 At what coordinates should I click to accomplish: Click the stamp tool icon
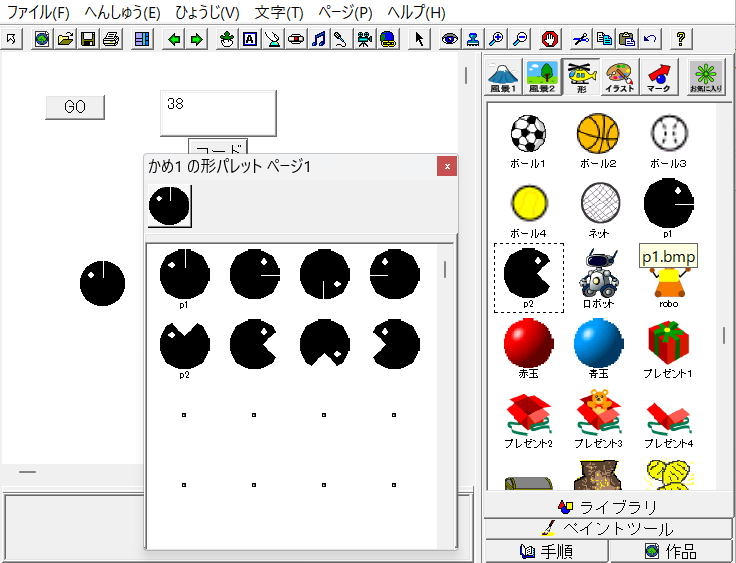point(473,39)
